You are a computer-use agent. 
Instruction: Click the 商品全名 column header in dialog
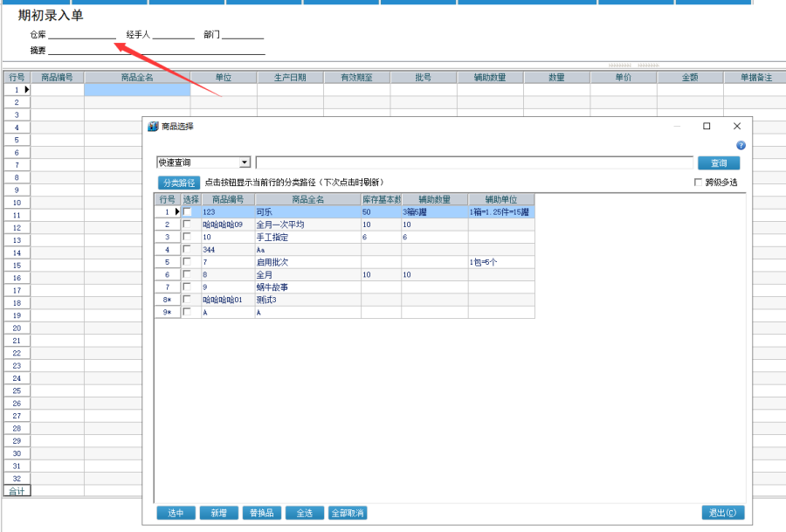coord(307,200)
